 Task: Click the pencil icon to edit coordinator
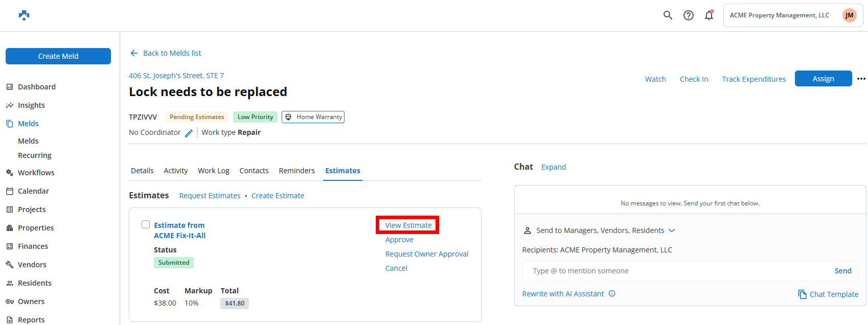click(189, 133)
